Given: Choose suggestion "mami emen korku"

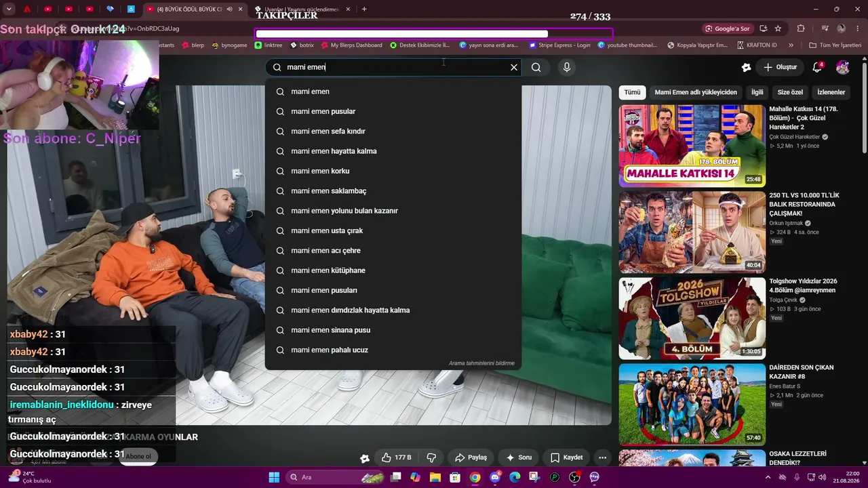Looking at the screenshot, I should pyautogui.click(x=393, y=171).
